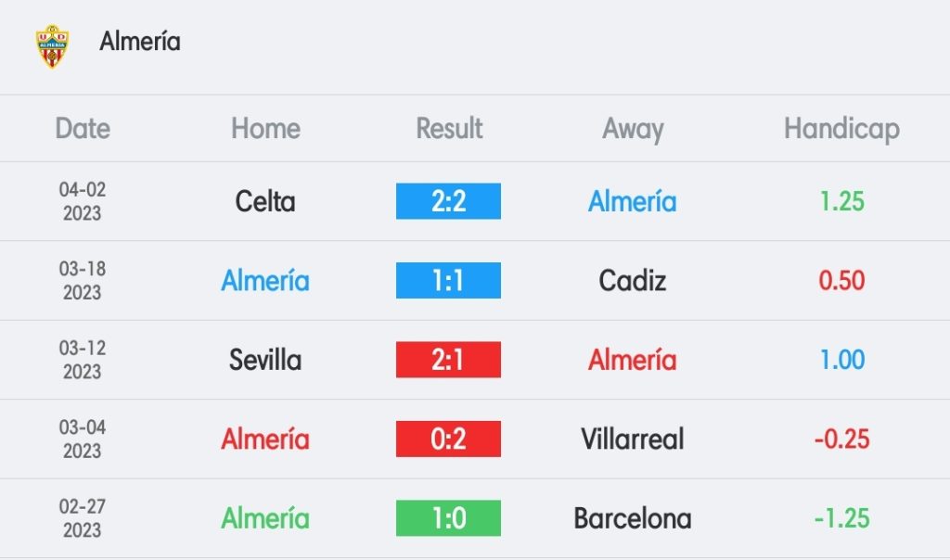Click the Result column header
Screen dimensions: 950x560
pyautogui.click(x=449, y=128)
